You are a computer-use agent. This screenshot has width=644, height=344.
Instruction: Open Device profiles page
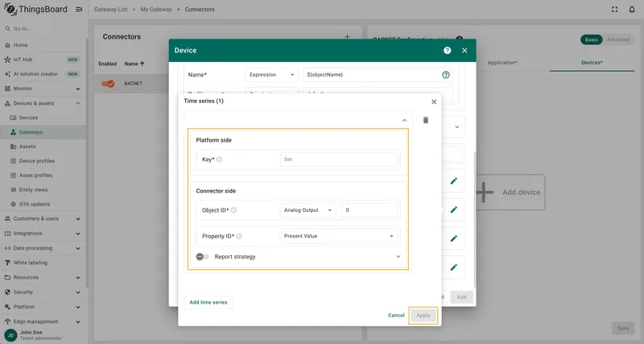43,160
